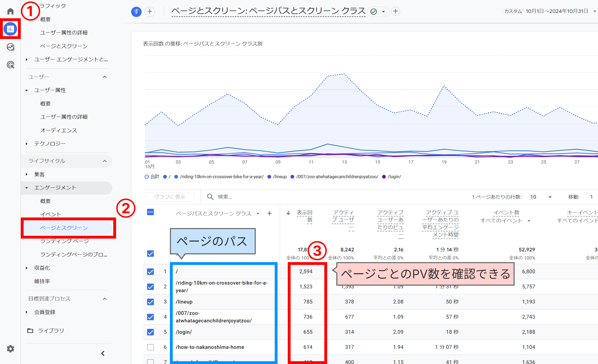Click the search magnifier icon above the table
The image size is (598, 364).
(210, 197)
